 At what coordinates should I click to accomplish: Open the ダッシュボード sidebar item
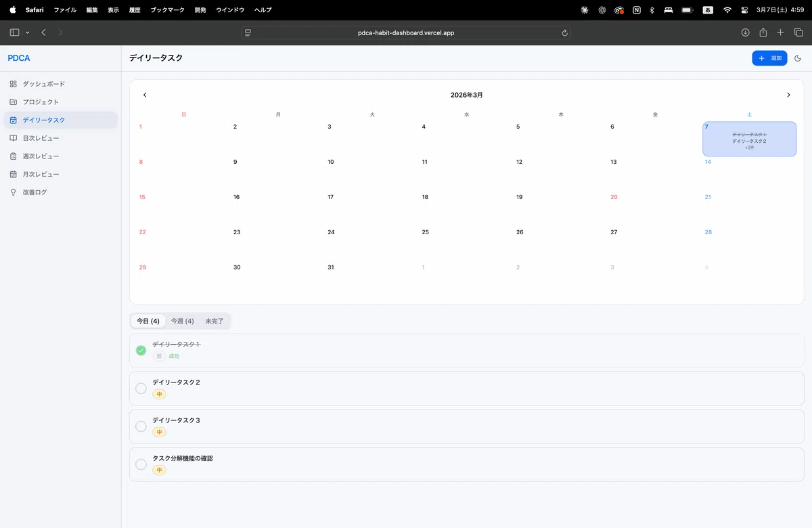pos(60,84)
